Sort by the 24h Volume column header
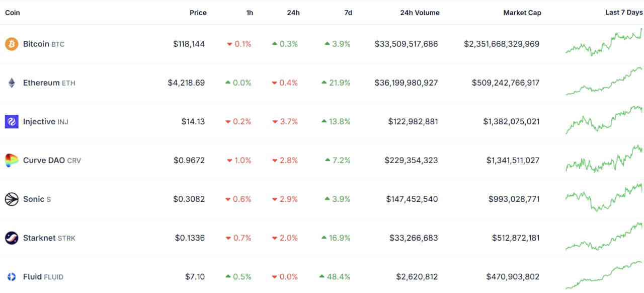 click(x=420, y=13)
